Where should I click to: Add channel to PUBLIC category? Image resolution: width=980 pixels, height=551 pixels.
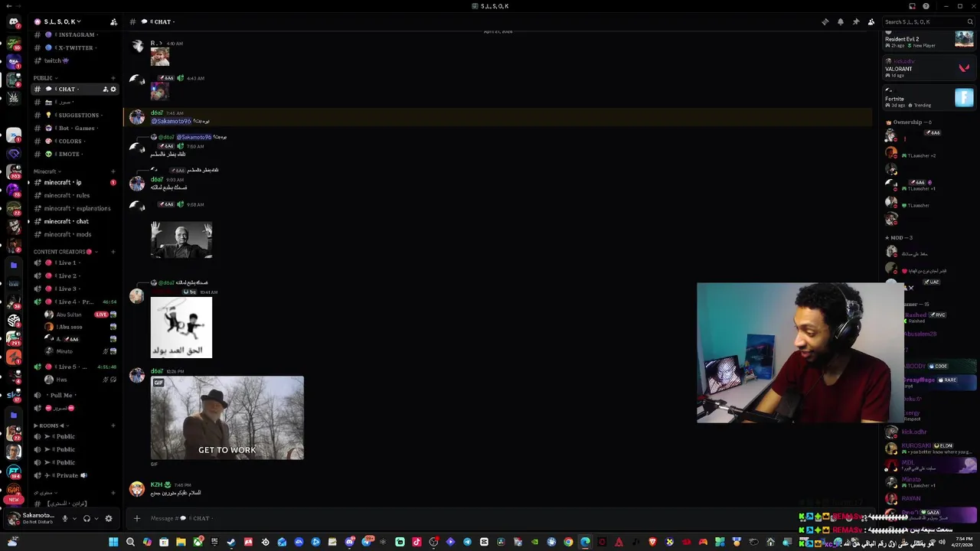(113, 78)
